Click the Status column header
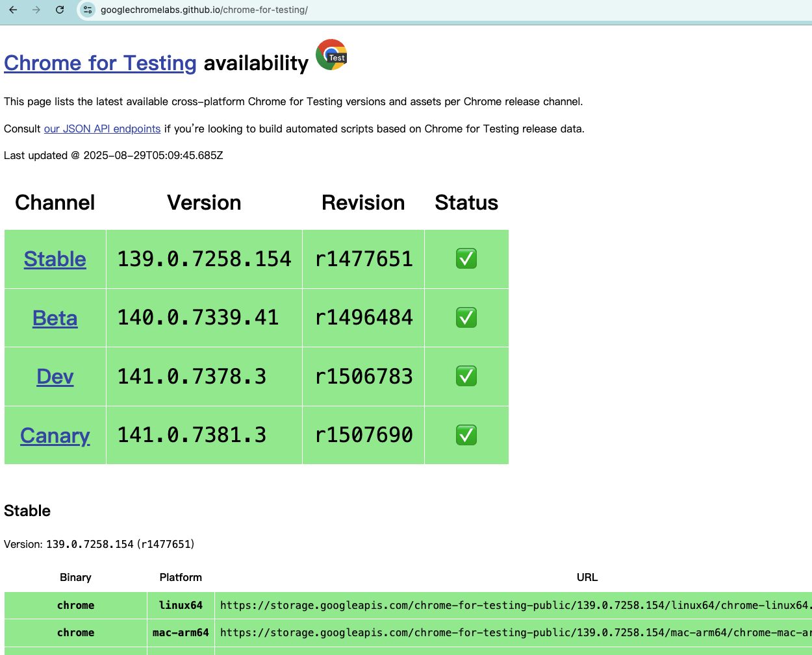The image size is (812, 655). 466,203
